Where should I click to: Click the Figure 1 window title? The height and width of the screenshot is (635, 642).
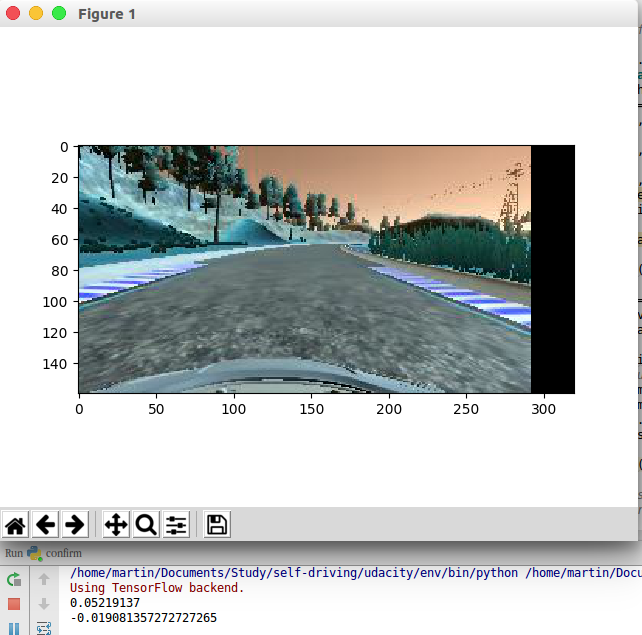[107, 14]
